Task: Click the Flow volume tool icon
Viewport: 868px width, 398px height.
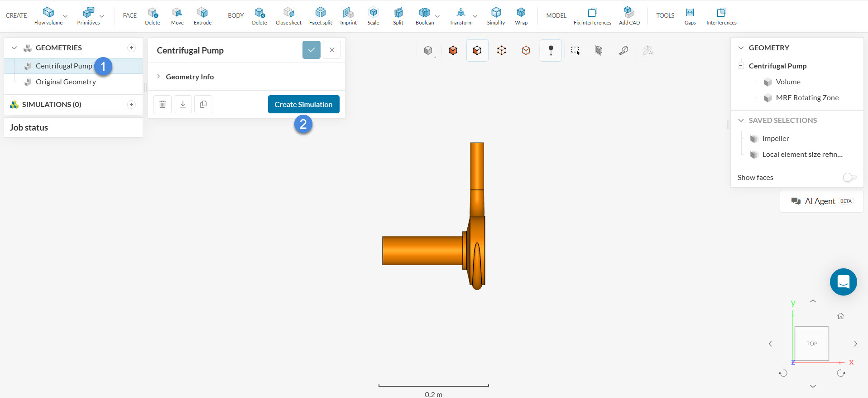Action: point(48,12)
